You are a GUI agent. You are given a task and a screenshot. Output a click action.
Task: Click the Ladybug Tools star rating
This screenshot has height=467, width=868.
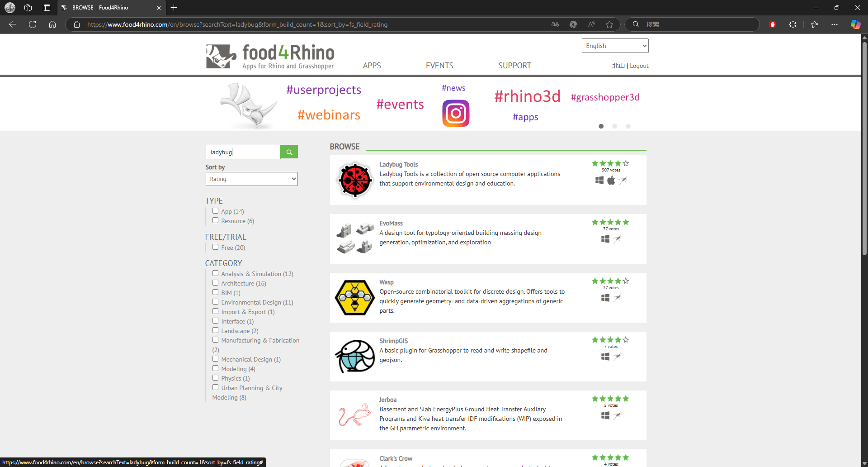610,163
